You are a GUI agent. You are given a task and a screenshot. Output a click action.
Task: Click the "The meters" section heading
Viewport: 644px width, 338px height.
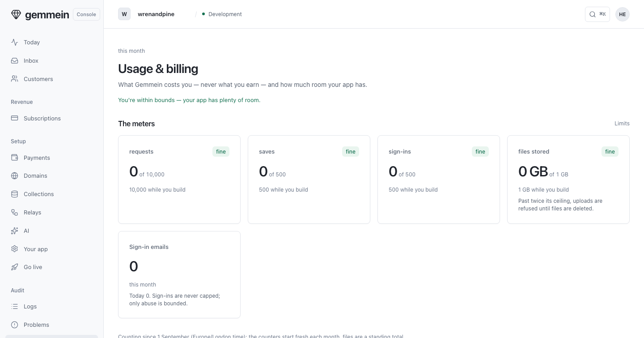point(136,124)
